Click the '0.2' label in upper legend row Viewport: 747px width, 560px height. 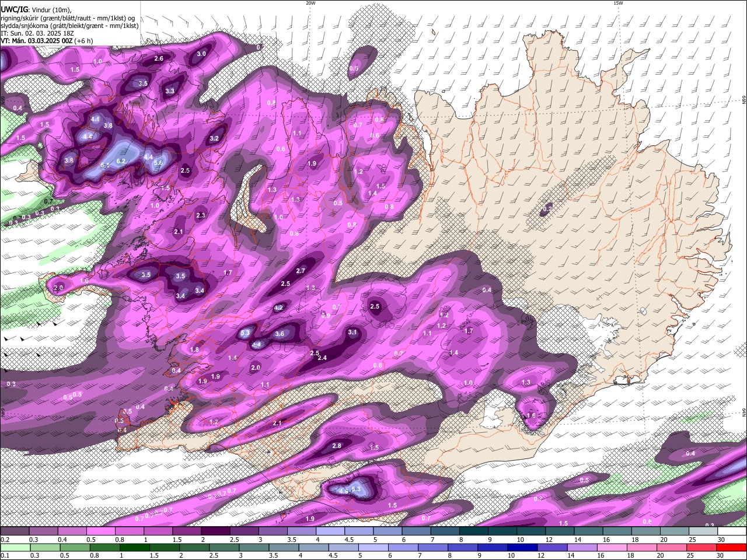tap(5, 540)
